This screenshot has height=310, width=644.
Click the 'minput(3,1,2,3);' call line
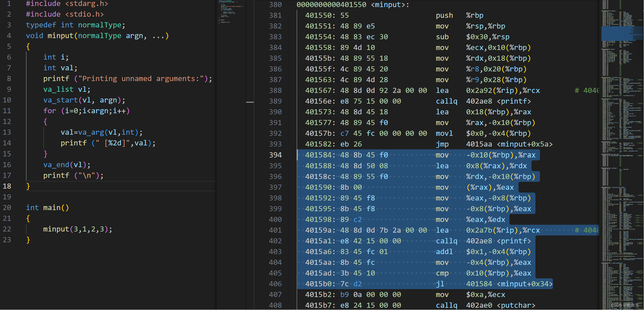(78, 229)
